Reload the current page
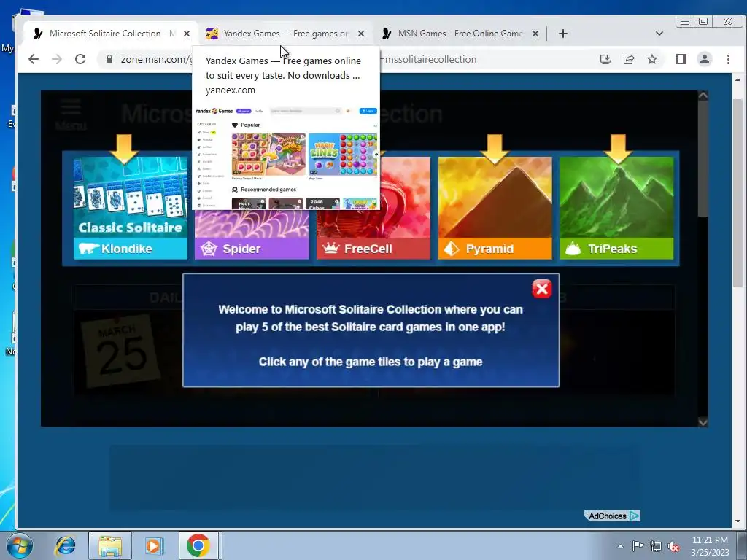This screenshot has height=560, width=747. tap(80, 59)
